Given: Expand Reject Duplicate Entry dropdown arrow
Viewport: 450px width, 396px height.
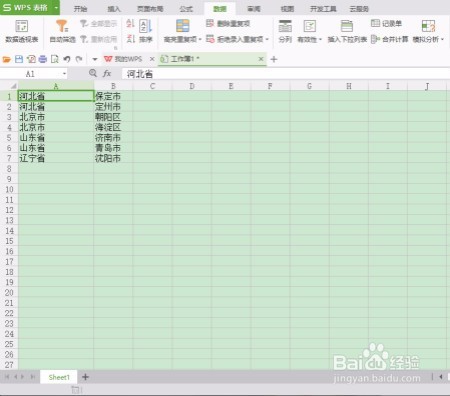Looking at the screenshot, I should [267, 39].
